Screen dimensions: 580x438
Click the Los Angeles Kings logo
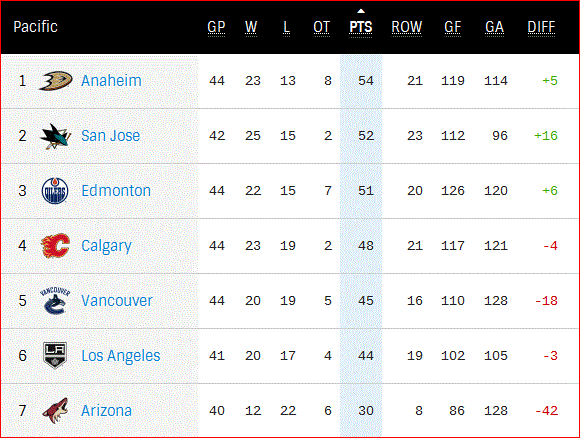point(55,356)
